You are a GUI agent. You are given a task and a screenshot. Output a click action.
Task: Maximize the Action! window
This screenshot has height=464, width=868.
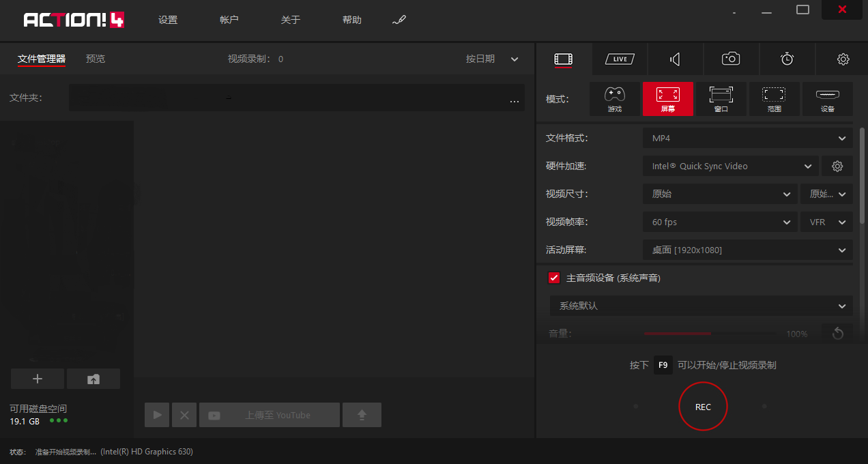point(802,10)
